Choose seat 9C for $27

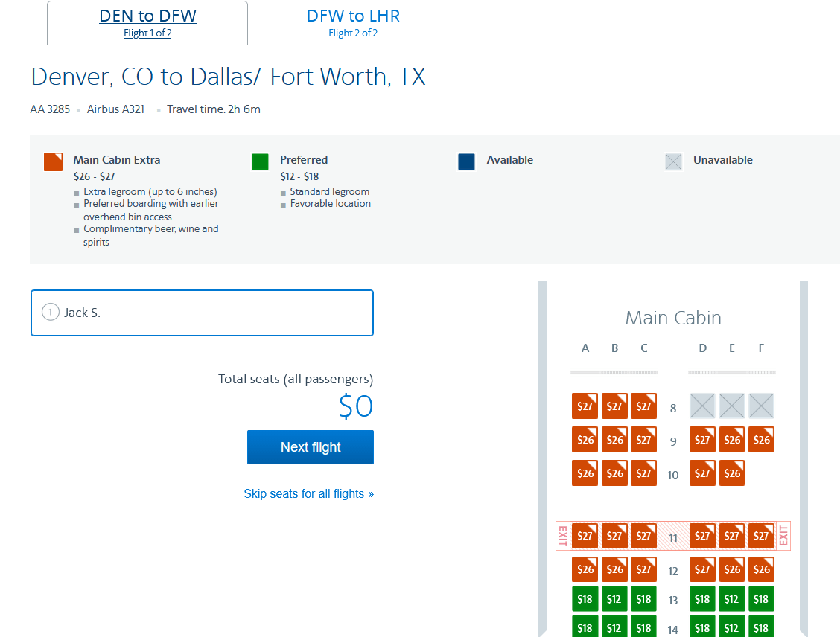pos(644,440)
